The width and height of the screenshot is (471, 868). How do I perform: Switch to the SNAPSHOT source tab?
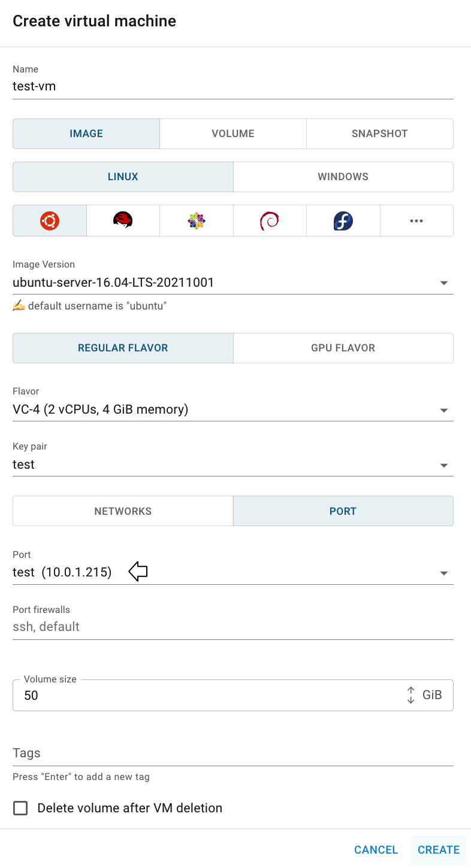[x=379, y=133]
